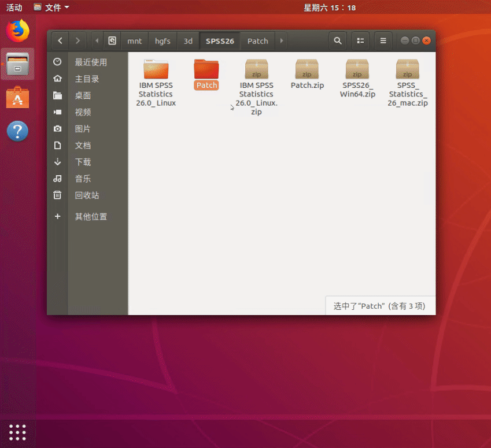
Task: Open 回收站 trash in sidebar
Action: 87,195
